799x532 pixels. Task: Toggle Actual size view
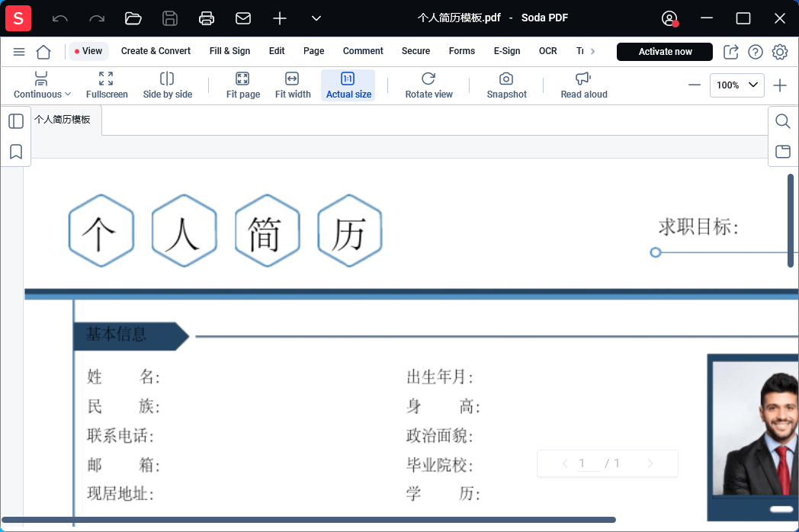click(348, 85)
